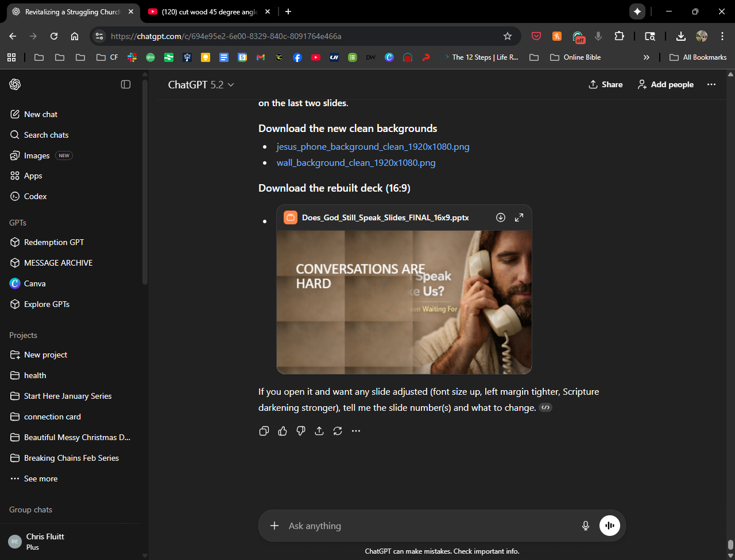Expand the pptx preview fullscreen

coord(519,217)
